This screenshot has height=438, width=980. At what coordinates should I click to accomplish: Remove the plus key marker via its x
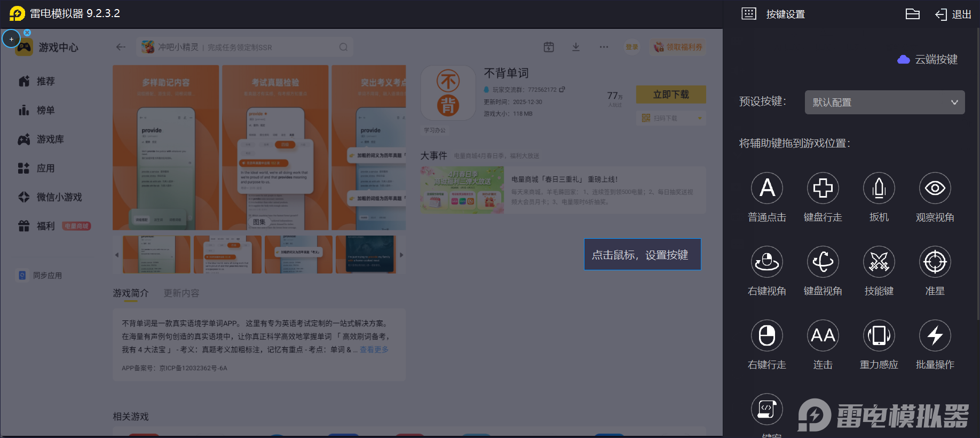pyautogui.click(x=27, y=33)
